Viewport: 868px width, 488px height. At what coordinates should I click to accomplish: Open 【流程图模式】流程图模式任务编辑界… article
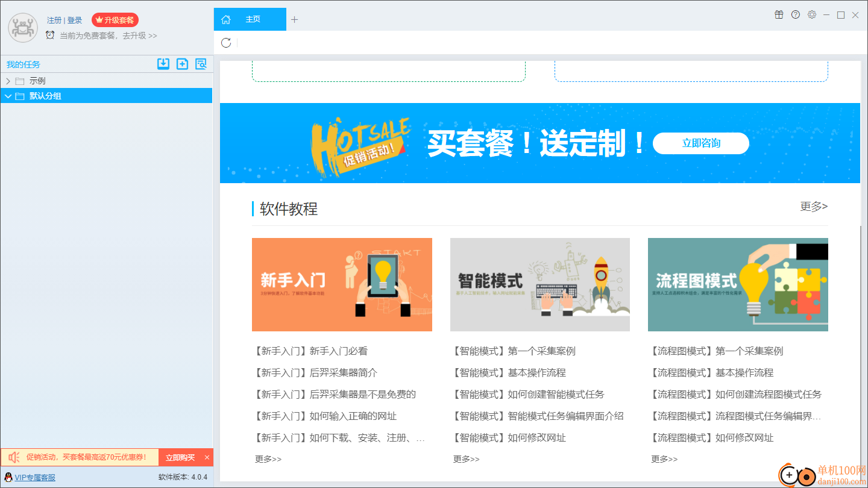(x=736, y=416)
